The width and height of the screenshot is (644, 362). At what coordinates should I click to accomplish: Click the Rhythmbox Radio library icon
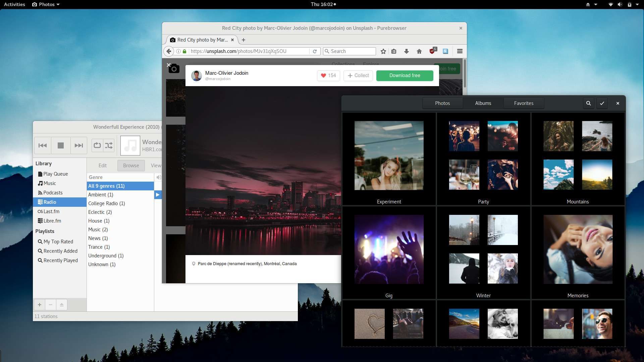tap(40, 202)
